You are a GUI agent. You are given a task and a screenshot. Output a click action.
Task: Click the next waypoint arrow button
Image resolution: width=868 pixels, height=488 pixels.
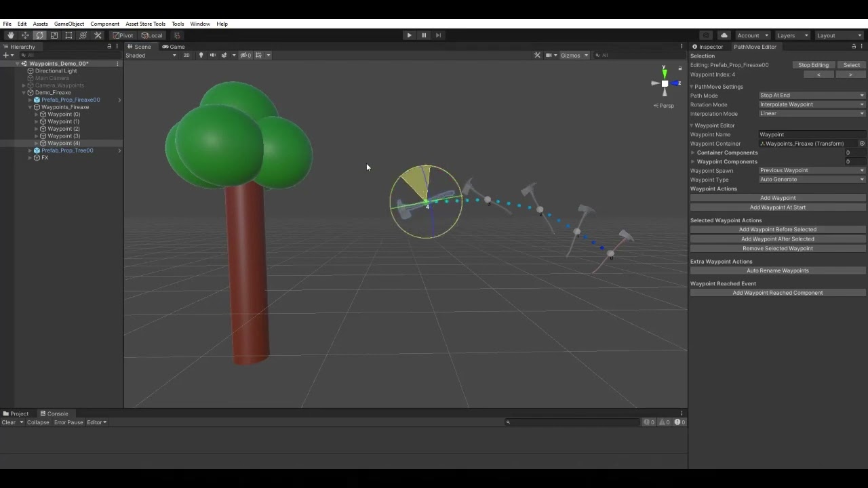pyautogui.click(x=850, y=75)
